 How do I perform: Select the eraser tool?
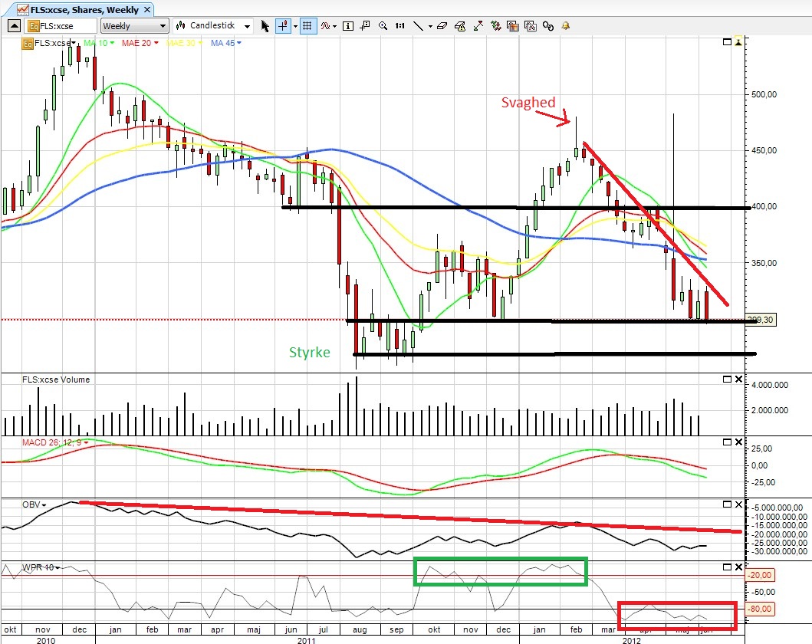tap(442, 26)
